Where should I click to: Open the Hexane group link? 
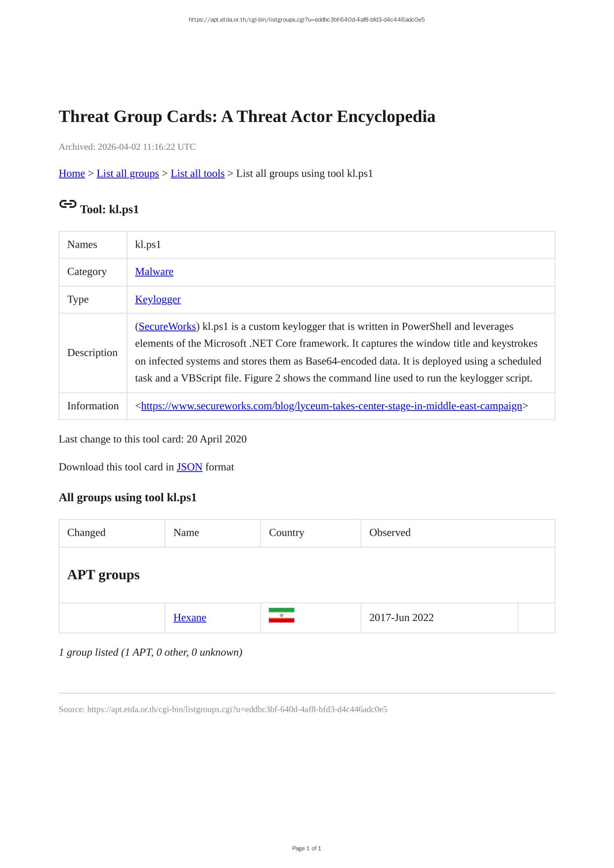coord(190,618)
